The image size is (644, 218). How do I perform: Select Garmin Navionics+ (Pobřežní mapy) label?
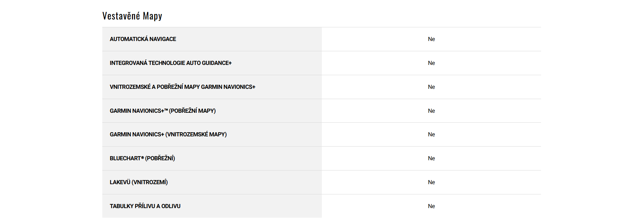tap(163, 111)
